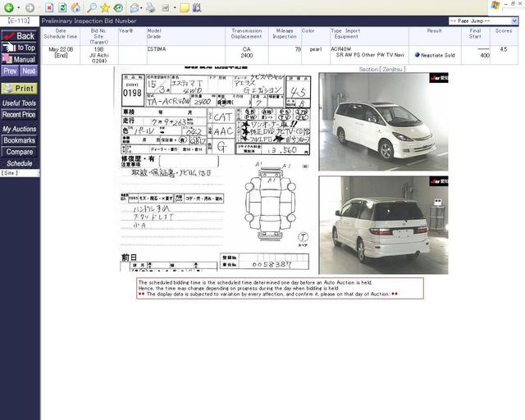The height and width of the screenshot is (420, 525).
Task: Open Search with the magnifier icon
Action: pyautogui.click(x=92, y=7)
